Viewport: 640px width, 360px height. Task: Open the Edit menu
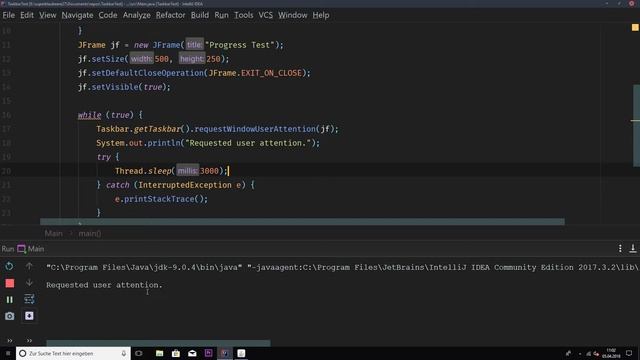point(27,15)
